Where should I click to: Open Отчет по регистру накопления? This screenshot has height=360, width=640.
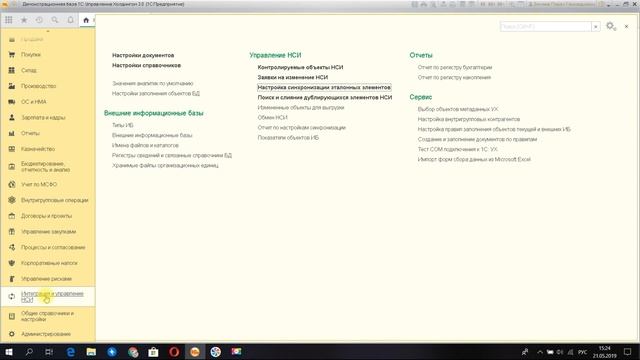pos(454,77)
